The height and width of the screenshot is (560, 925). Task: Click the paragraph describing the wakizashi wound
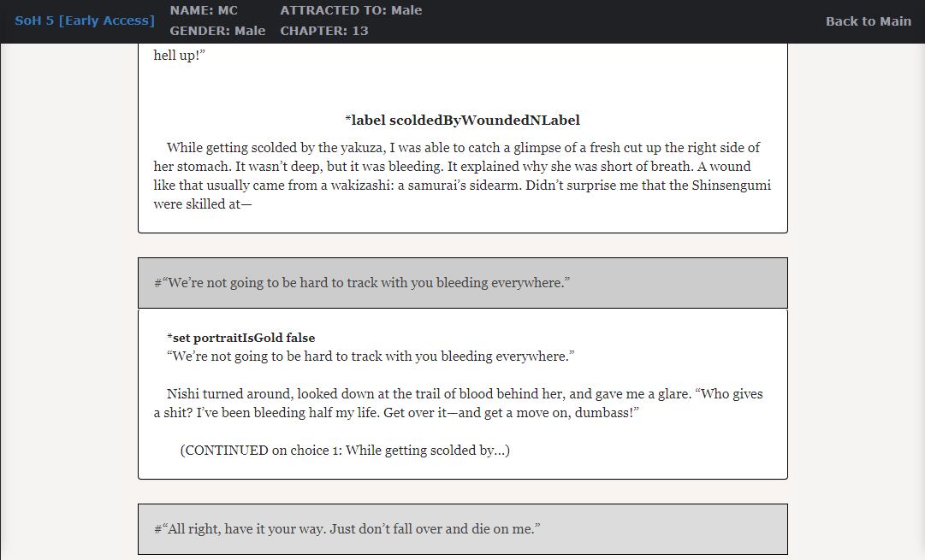[462, 175]
